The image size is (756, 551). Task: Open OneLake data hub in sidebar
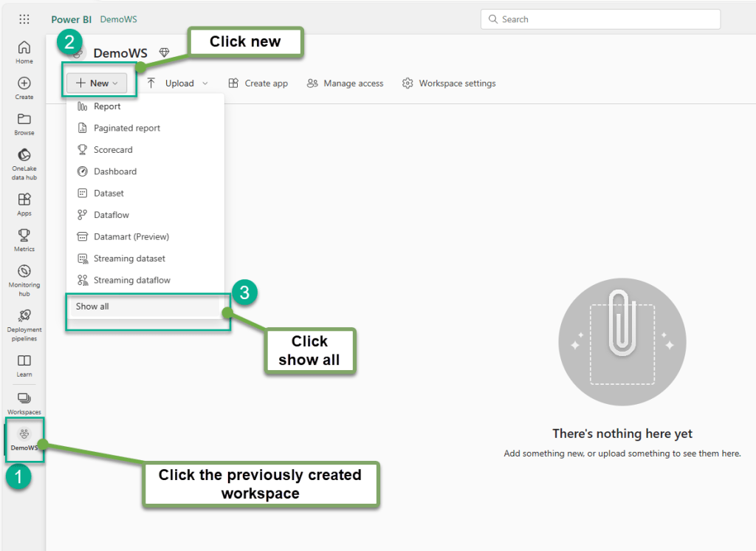click(24, 164)
